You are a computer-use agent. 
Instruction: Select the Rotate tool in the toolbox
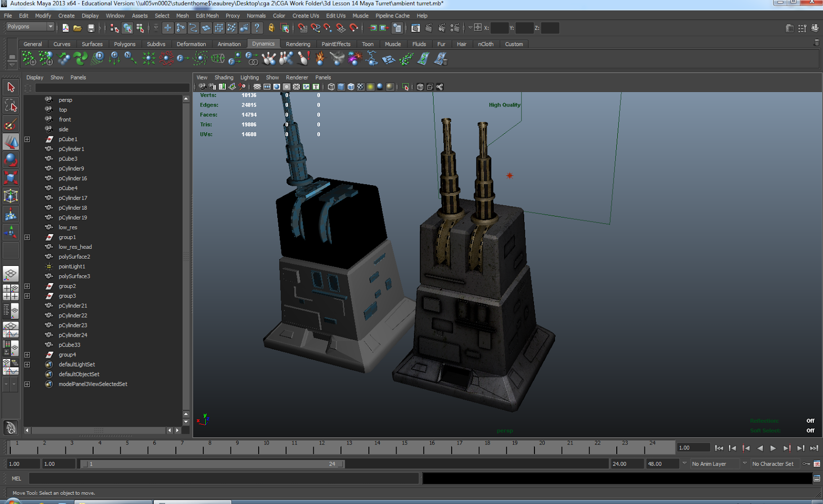tap(11, 160)
